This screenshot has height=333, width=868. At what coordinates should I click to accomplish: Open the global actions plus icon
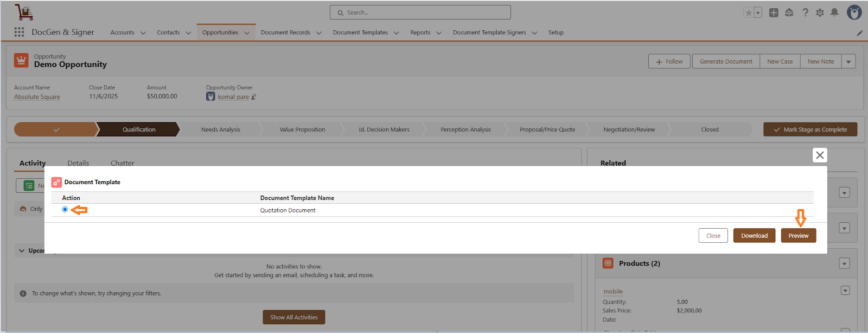click(774, 12)
